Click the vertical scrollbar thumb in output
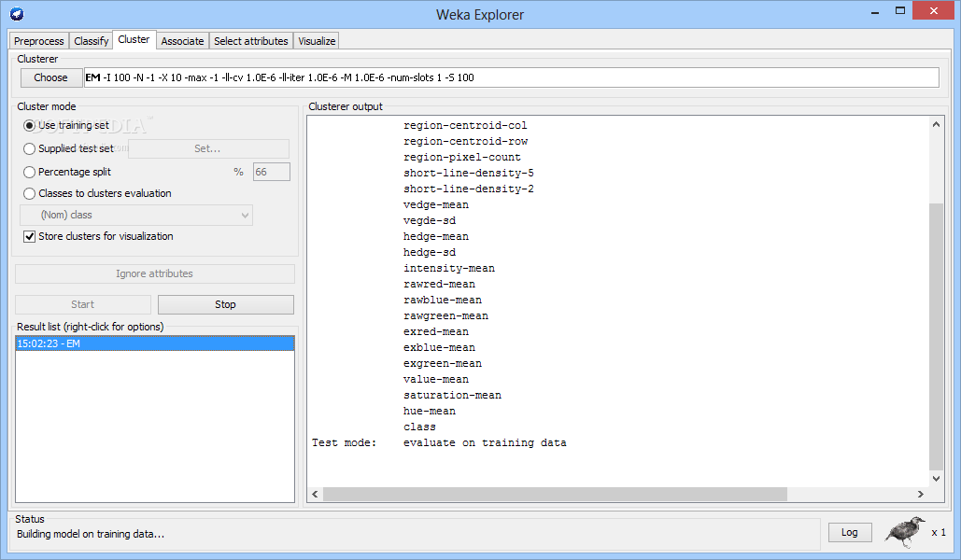This screenshot has height=560, width=961. [x=936, y=336]
